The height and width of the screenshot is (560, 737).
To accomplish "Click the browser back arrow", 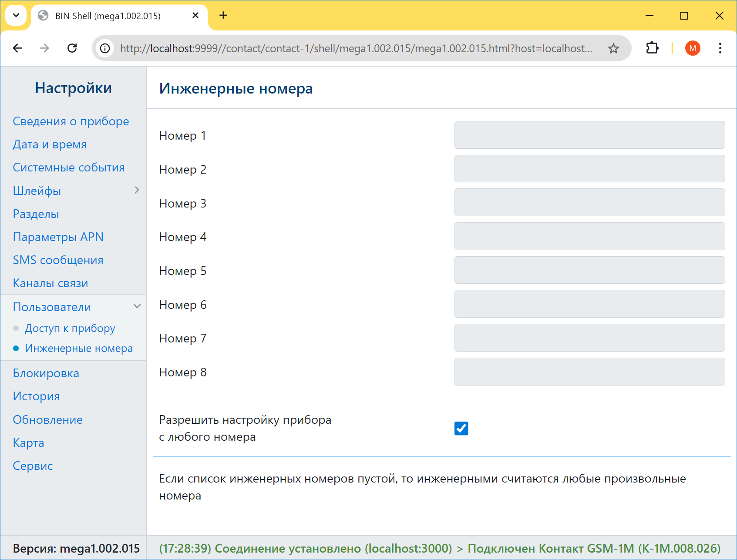I will tap(17, 48).
